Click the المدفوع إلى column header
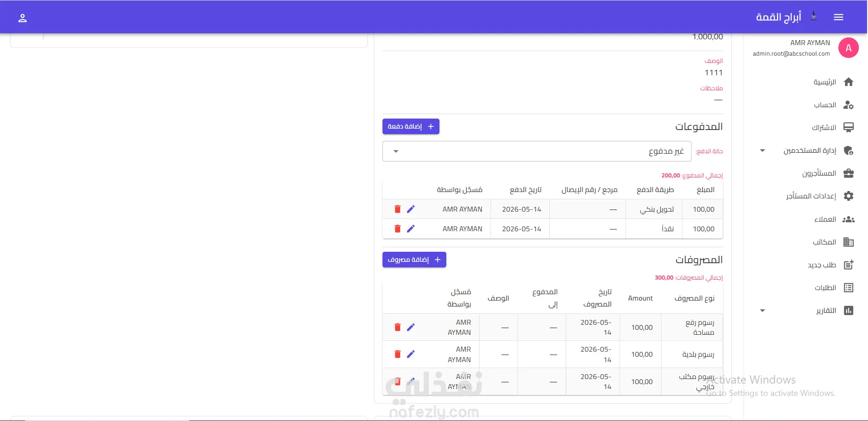 [545, 298]
